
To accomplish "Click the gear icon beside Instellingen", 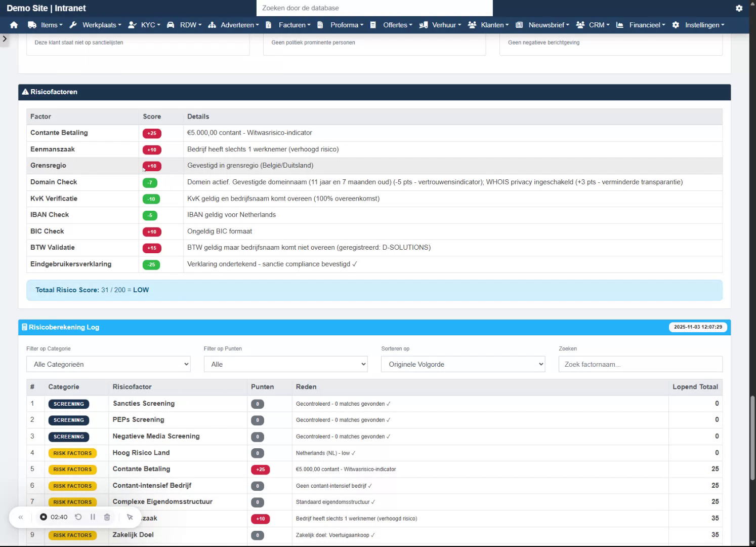I will 676,25.
